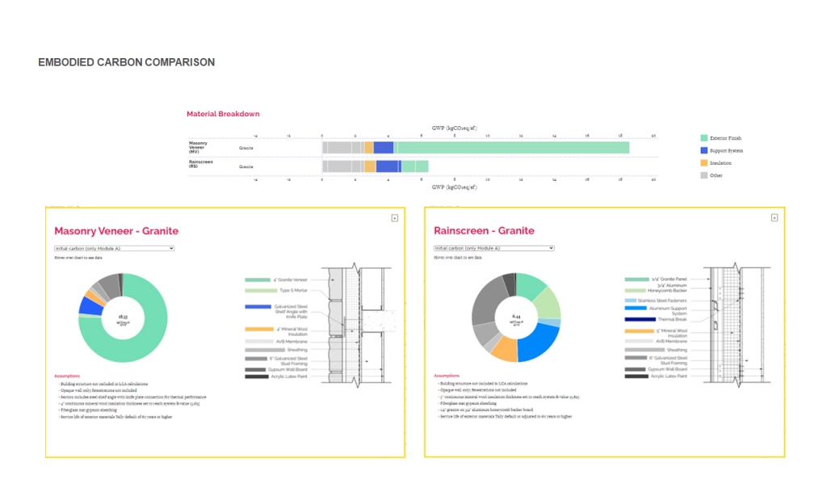Click the Material Breakdown heading

pyautogui.click(x=223, y=114)
